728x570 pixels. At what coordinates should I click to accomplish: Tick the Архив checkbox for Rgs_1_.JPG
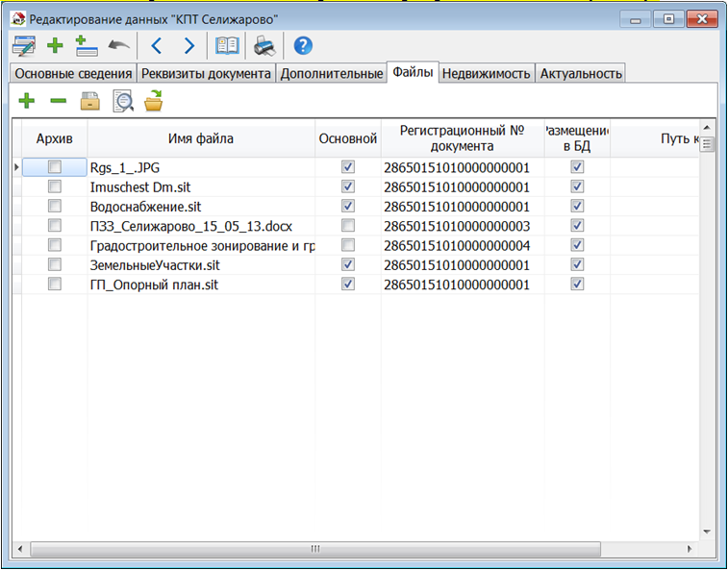coord(55,167)
